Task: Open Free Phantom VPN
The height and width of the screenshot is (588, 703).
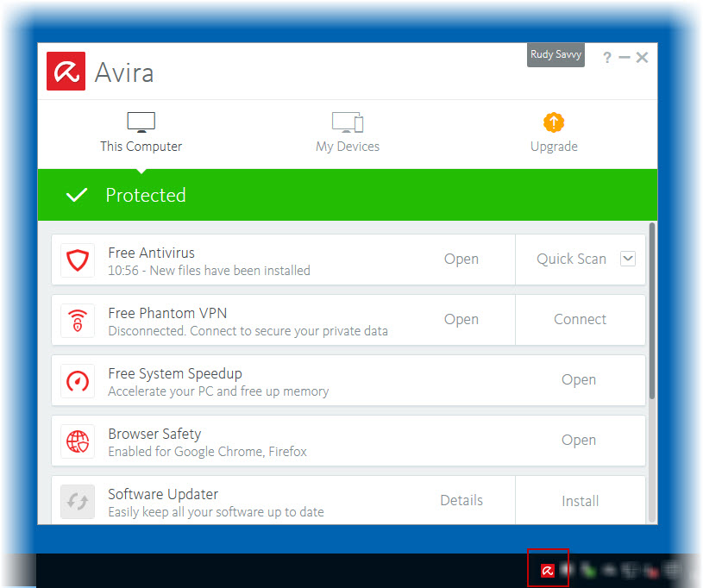Action: (461, 320)
